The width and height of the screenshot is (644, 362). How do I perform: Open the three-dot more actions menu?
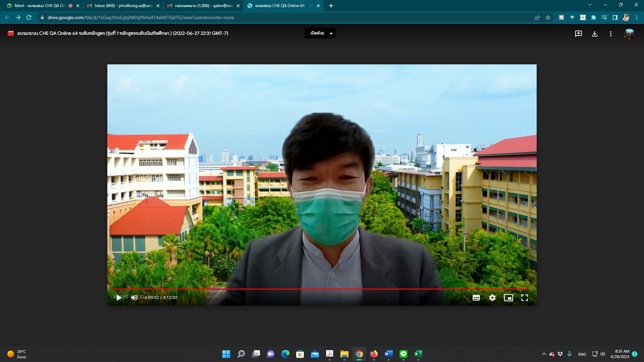point(610,34)
